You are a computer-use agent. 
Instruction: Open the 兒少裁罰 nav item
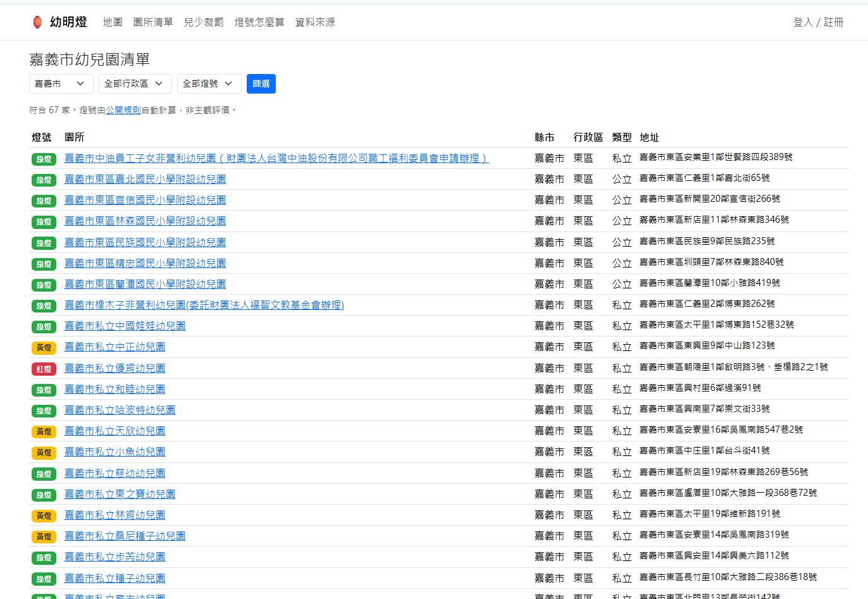[x=204, y=22]
